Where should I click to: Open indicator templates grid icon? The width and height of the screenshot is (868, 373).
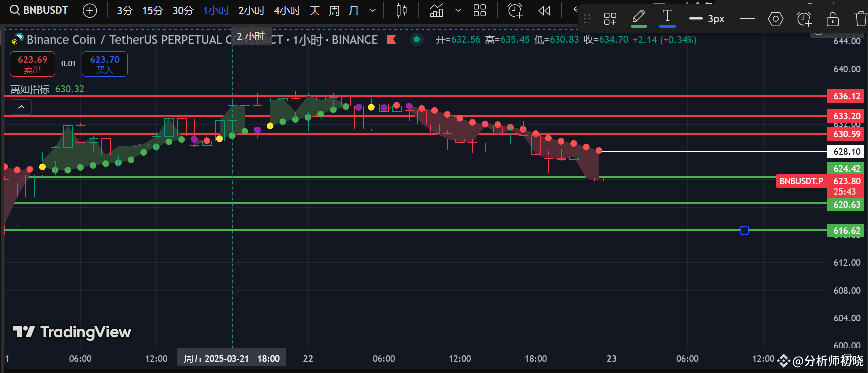(480, 10)
